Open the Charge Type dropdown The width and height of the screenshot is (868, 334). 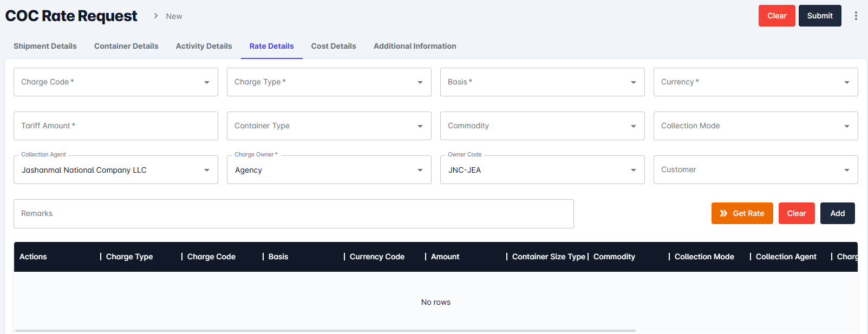point(420,82)
